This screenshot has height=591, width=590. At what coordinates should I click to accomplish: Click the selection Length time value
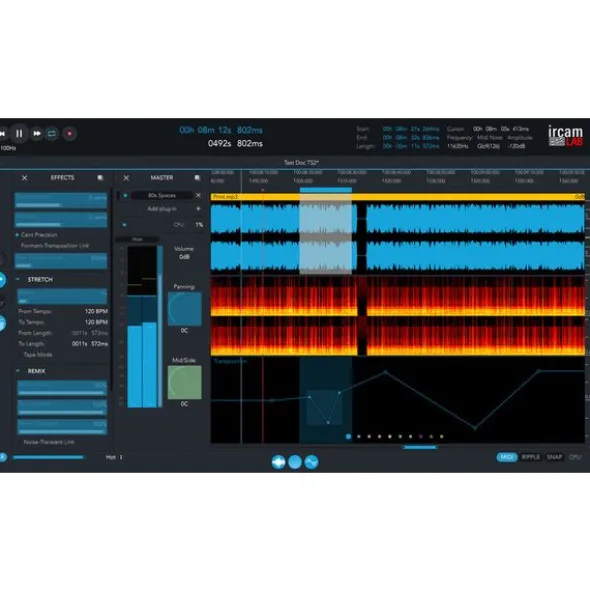point(411,146)
